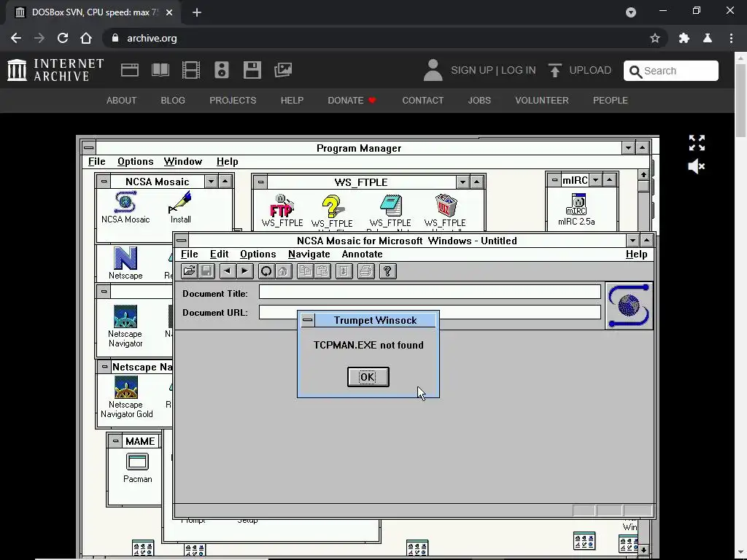
Task: Click the spinning globe Mosaic logo
Action: (x=629, y=306)
